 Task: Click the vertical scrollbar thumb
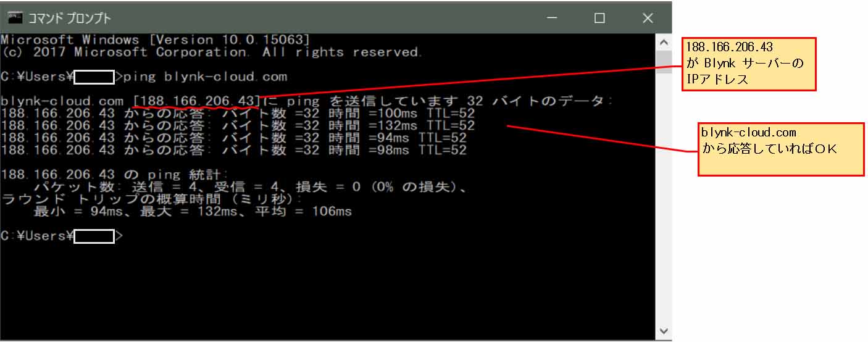point(664,62)
